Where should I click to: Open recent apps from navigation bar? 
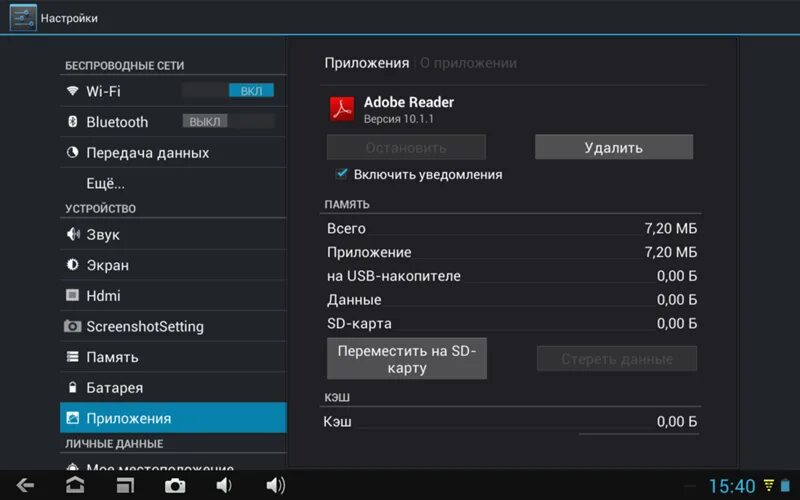click(x=125, y=485)
